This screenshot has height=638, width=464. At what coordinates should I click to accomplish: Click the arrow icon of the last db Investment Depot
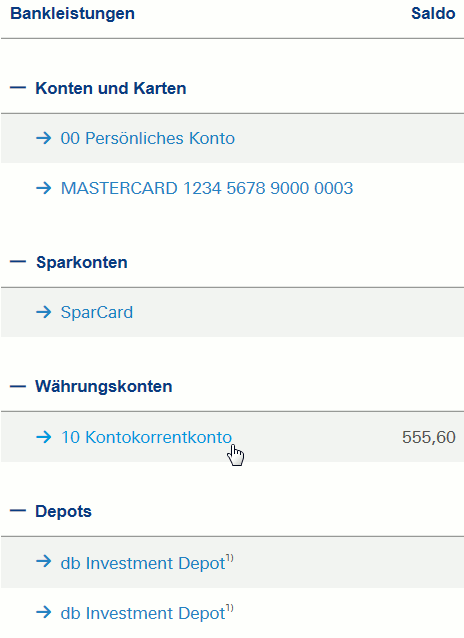tap(44, 612)
